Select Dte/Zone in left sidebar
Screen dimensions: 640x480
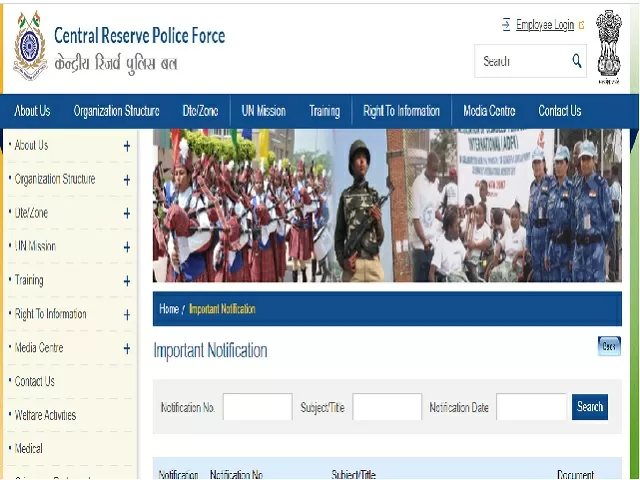click(31, 213)
